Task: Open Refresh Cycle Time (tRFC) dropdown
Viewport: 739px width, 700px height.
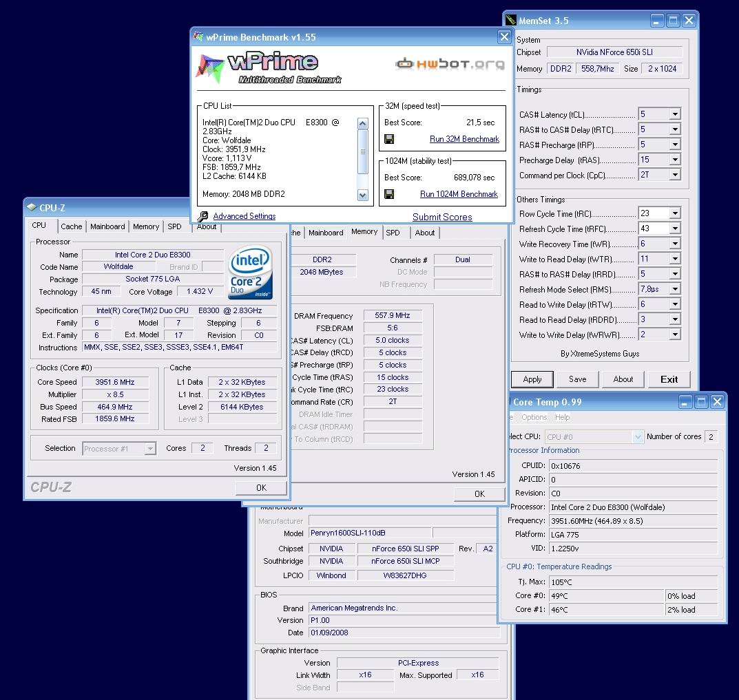Action: (675, 229)
